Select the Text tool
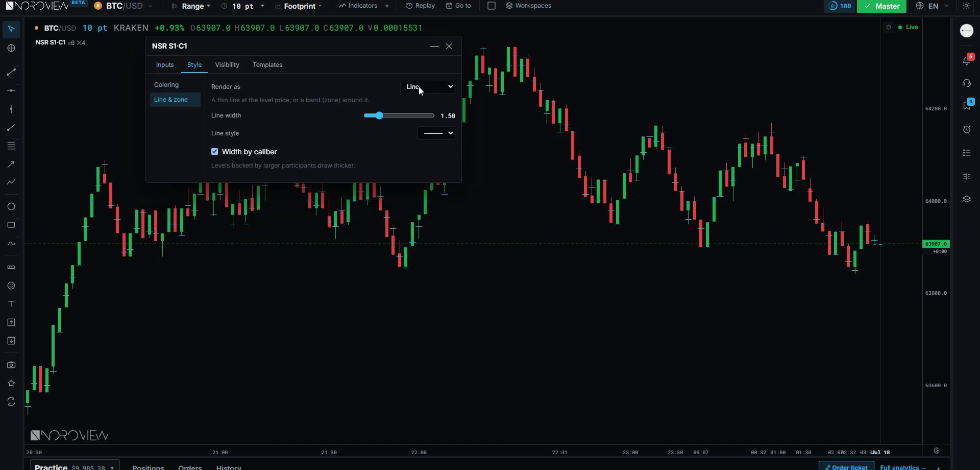Screen dimensions: 980x470 tap(11, 304)
